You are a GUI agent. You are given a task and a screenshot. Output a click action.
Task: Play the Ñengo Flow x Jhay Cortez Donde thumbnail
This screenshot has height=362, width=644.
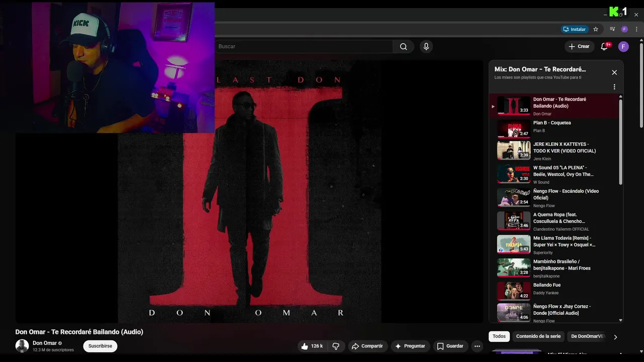point(514,313)
